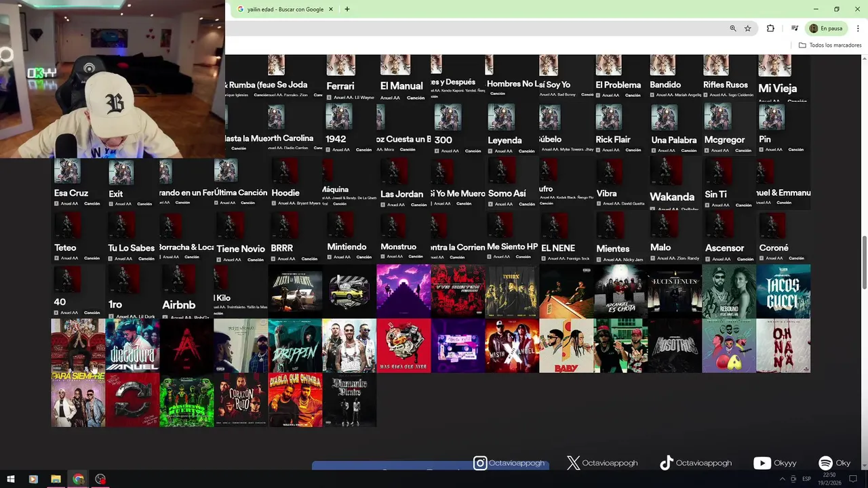The height and width of the screenshot is (488, 868).
Task: Open the media player icon next to Start
Action: click(33, 479)
